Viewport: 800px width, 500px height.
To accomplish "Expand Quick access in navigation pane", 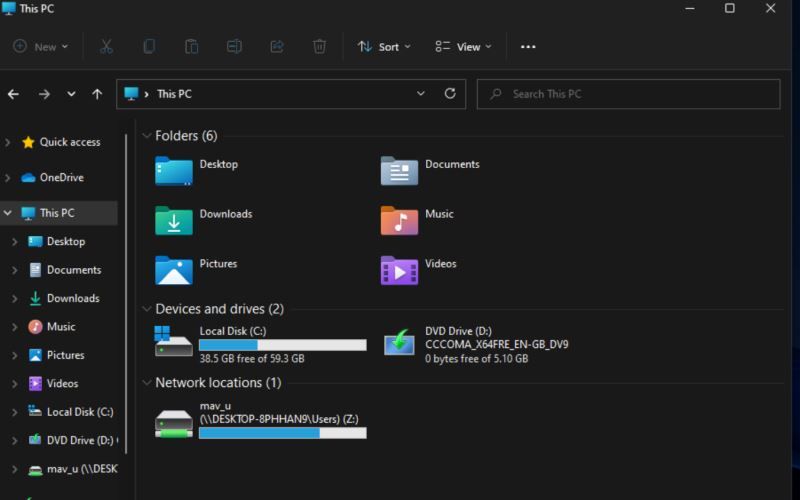I will (x=9, y=143).
